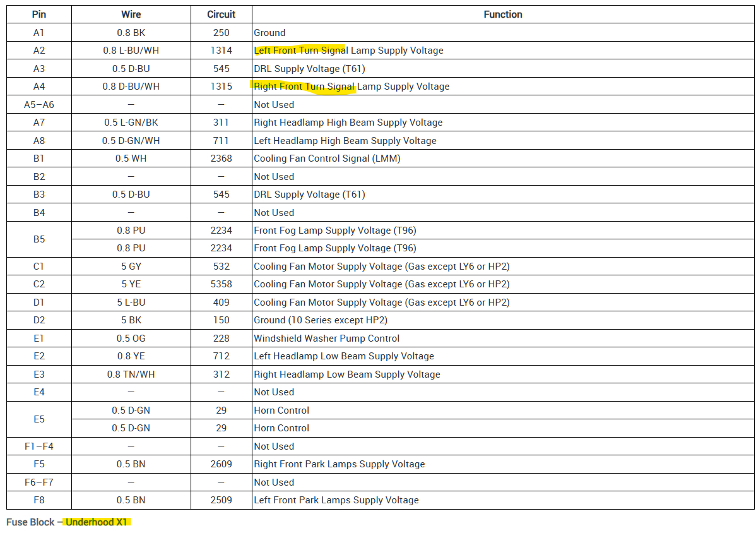Click circuit number 5358
This screenshot has height=533, width=756.
[221, 284]
